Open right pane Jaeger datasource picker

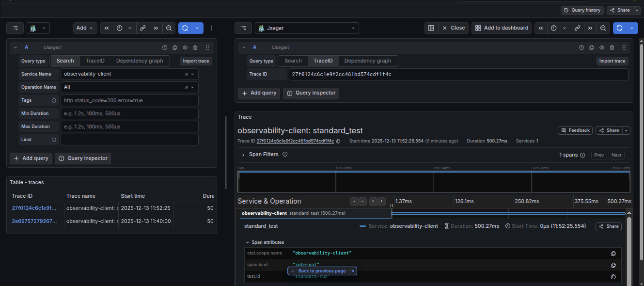(307, 28)
